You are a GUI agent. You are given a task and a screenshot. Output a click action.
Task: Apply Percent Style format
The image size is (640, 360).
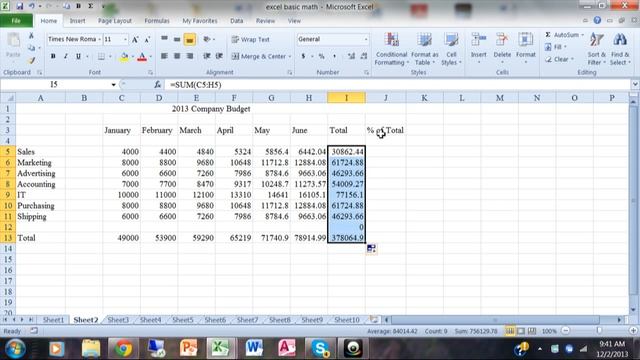322,56
